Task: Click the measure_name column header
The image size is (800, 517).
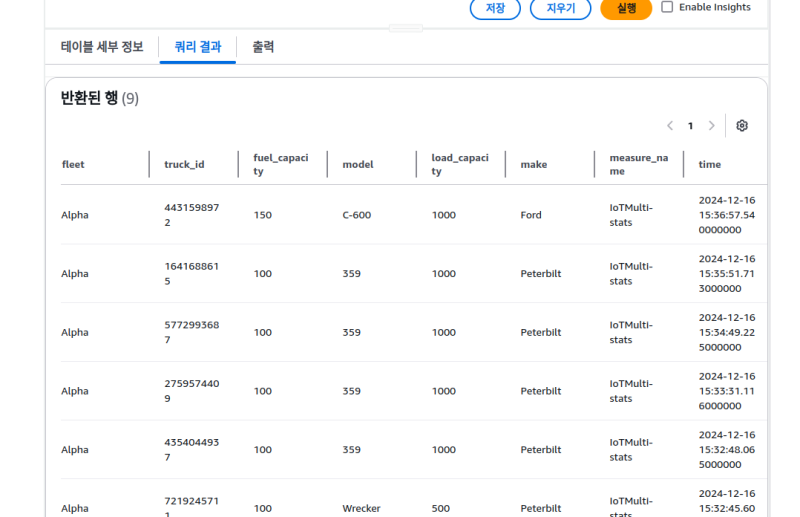Action: click(x=638, y=164)
